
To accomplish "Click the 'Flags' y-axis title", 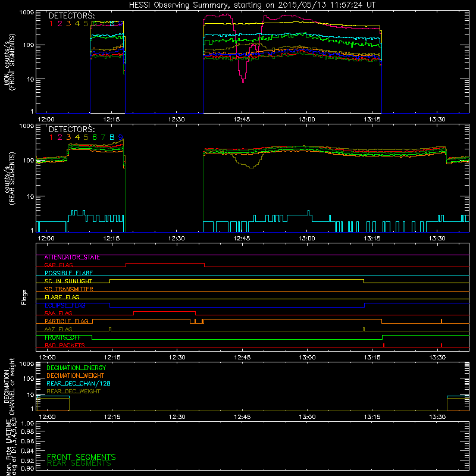I will click(x=24, y=297).
